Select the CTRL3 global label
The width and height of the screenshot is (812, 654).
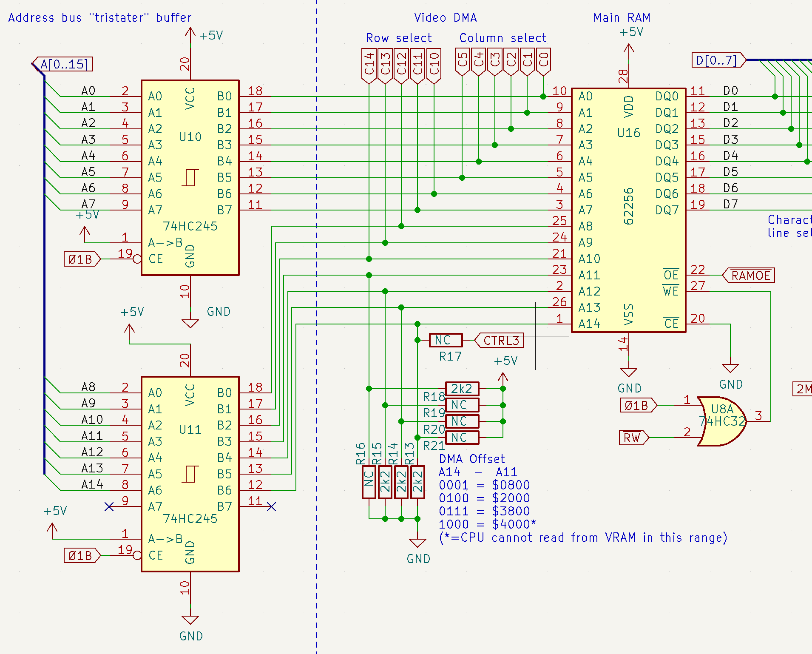tap(500, 341)
